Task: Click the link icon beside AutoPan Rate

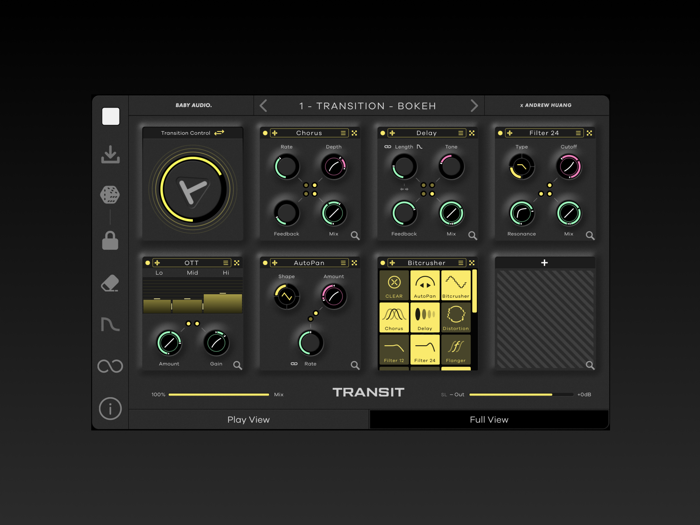Action: pyautogui.click(x=294, y=364)
